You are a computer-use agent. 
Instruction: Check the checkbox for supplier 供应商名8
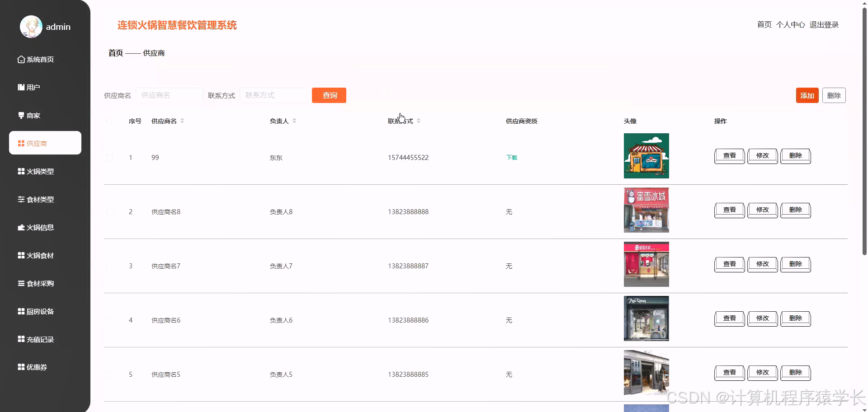coord(109,211)
